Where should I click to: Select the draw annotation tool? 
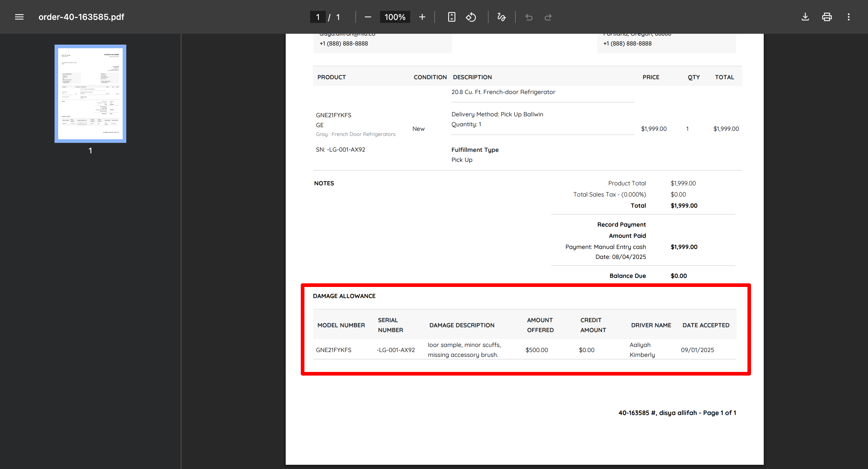[x=502, y=17]
